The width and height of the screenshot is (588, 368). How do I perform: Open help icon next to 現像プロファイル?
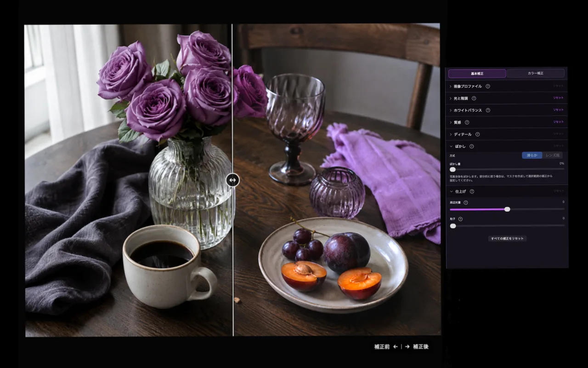488,86
